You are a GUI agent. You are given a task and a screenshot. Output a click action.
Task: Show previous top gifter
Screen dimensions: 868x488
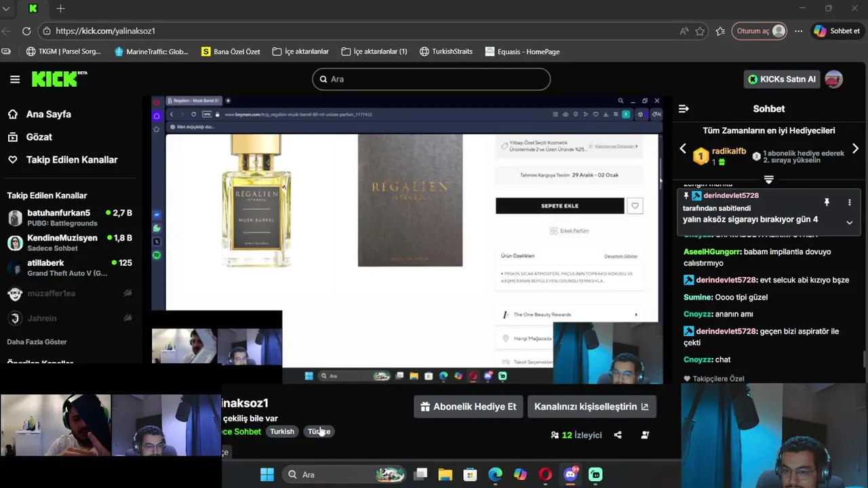point(683,148)
